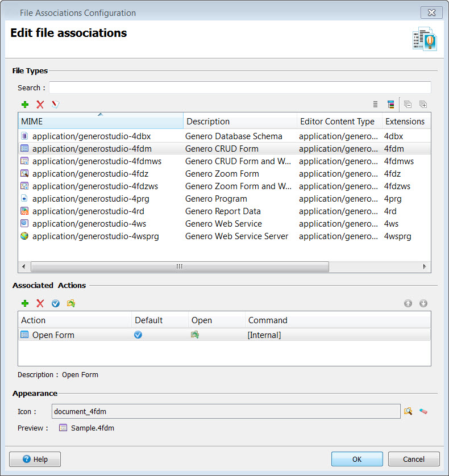The image size is (449, 476).
Task: Expand all file type groups
Action: pos(423,105)
